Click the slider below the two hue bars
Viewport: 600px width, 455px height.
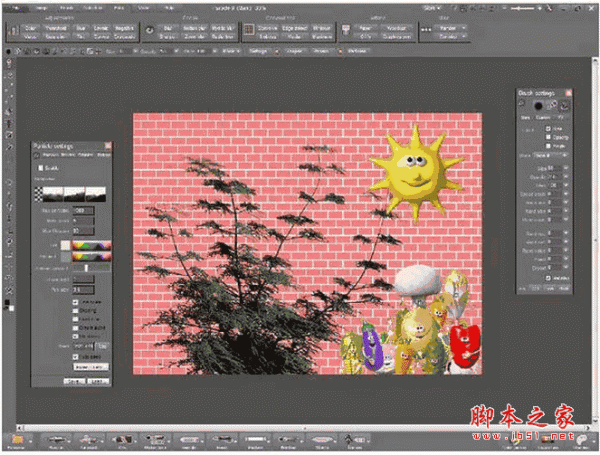tap(92, 268)
